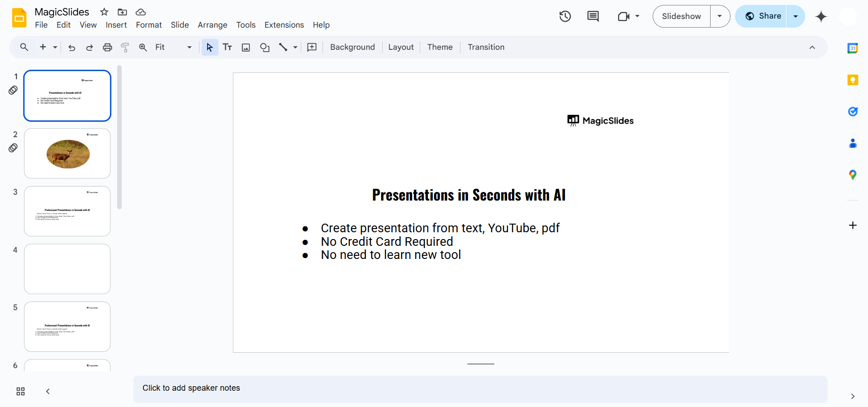Click the Print icon
The image size is (868, 407).
click(107, 47)
